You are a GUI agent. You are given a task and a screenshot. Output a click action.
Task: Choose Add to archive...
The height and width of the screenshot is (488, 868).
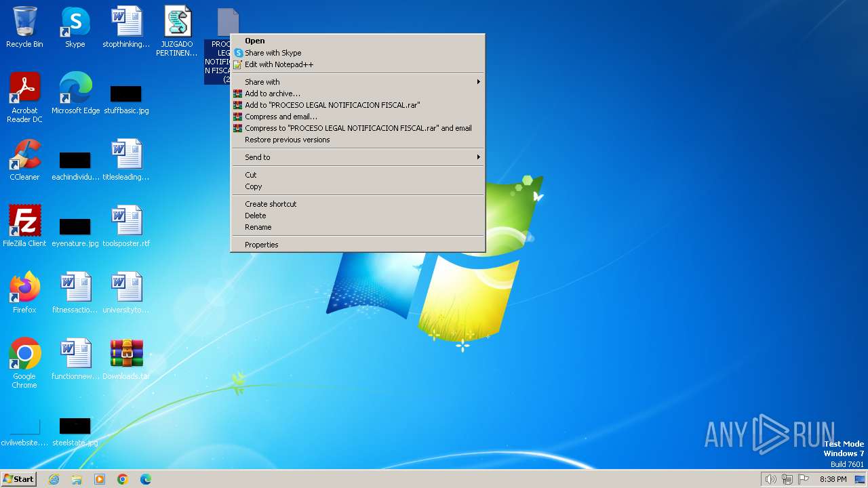[358, 94]
